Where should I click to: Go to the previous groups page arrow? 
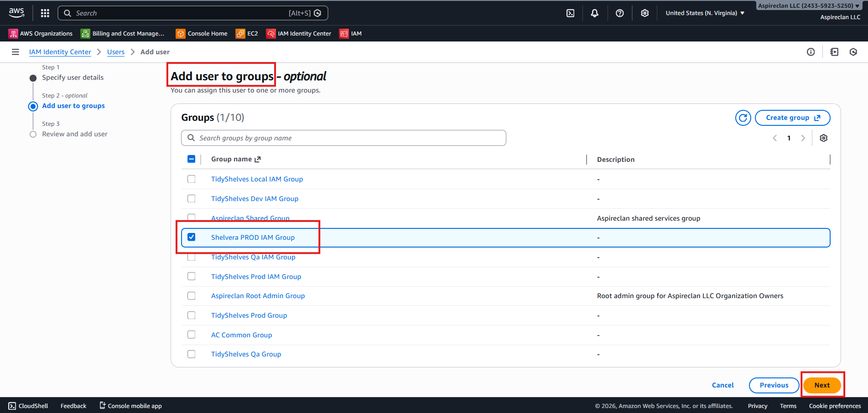coord(774,138)
